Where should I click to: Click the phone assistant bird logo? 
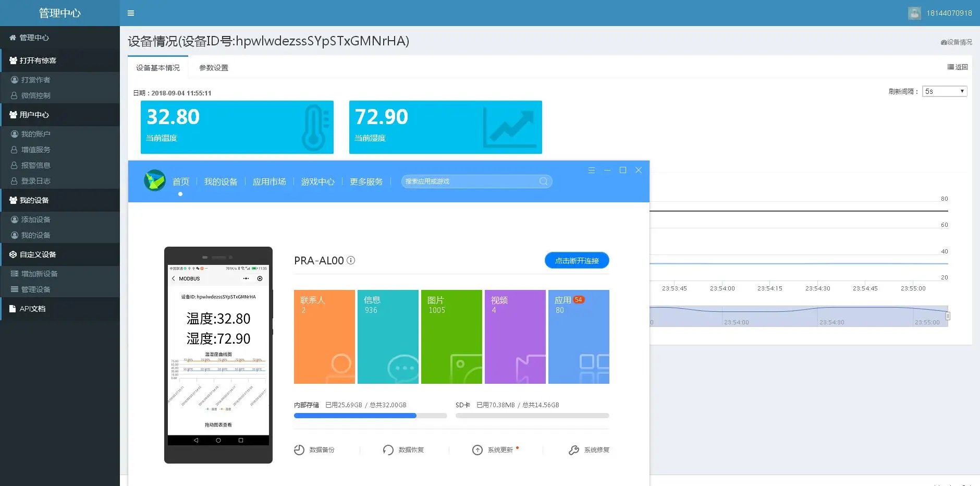[155, 180]
